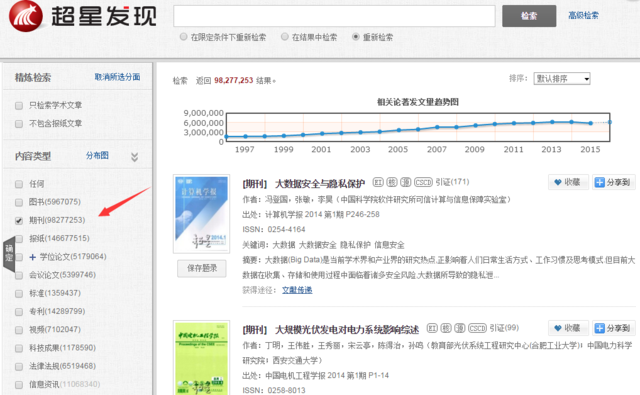Image resolution: width=640 pixels, height=395 pixels.
Task: Open the 分布图 link under 内容类型
Action: 97,155
